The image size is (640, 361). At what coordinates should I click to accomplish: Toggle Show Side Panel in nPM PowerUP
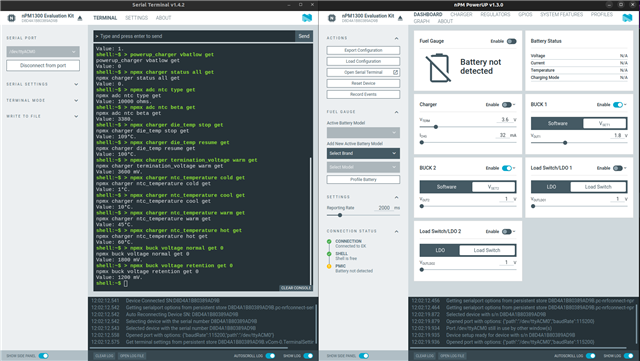click(364, 356)
